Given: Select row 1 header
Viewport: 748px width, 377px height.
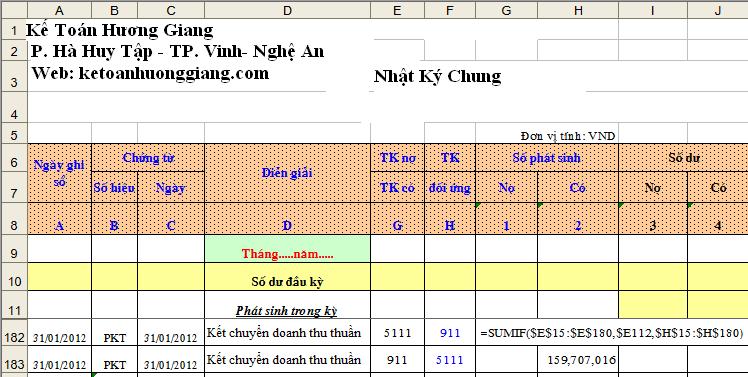Looking at the screenshot, I should click(x=14, y=30).
